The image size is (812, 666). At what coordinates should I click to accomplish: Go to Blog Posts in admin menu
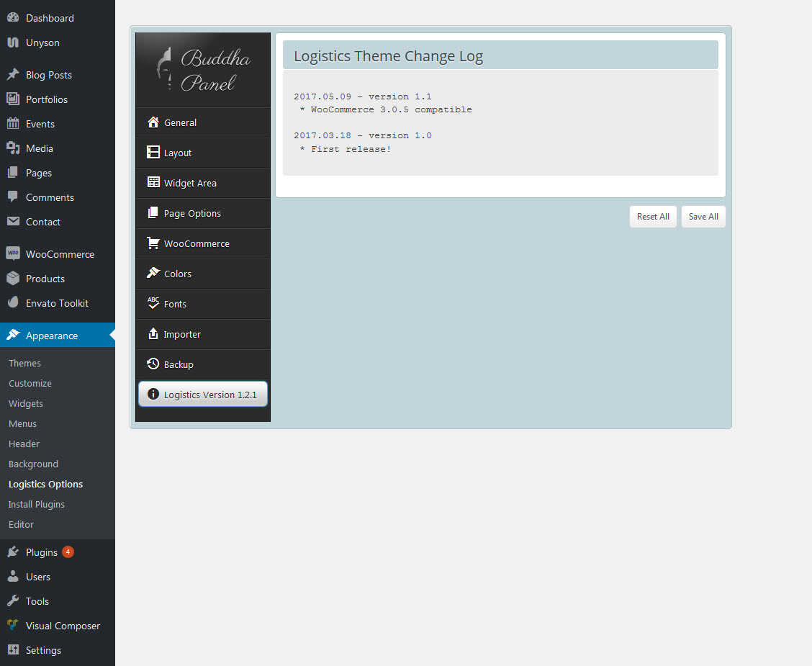tap(58, 75)
